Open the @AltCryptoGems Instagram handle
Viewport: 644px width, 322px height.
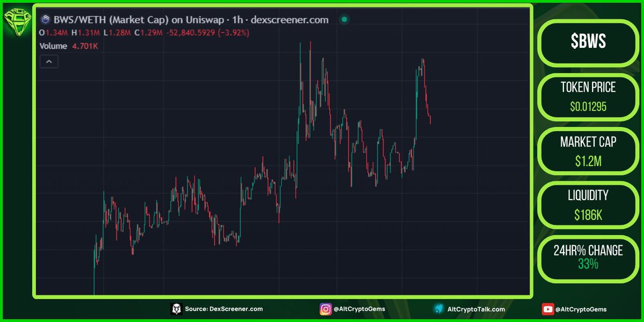point(360,309)
